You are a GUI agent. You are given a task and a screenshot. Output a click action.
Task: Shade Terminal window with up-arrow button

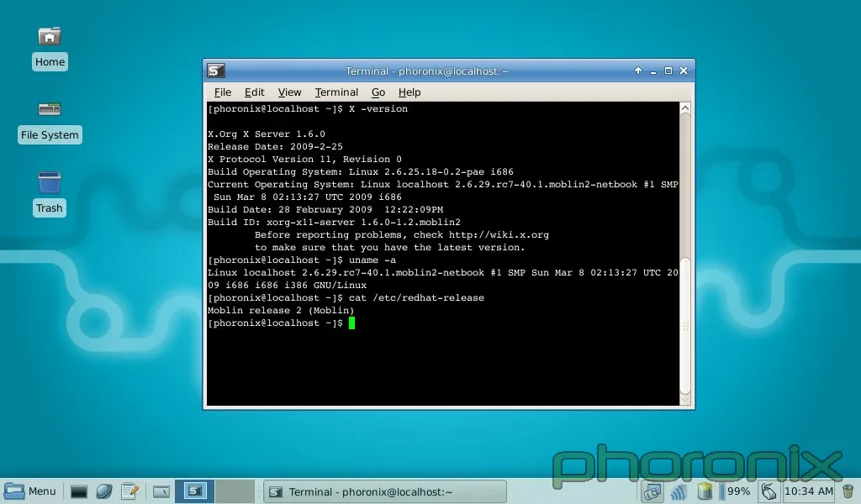(x=637, y=71)
